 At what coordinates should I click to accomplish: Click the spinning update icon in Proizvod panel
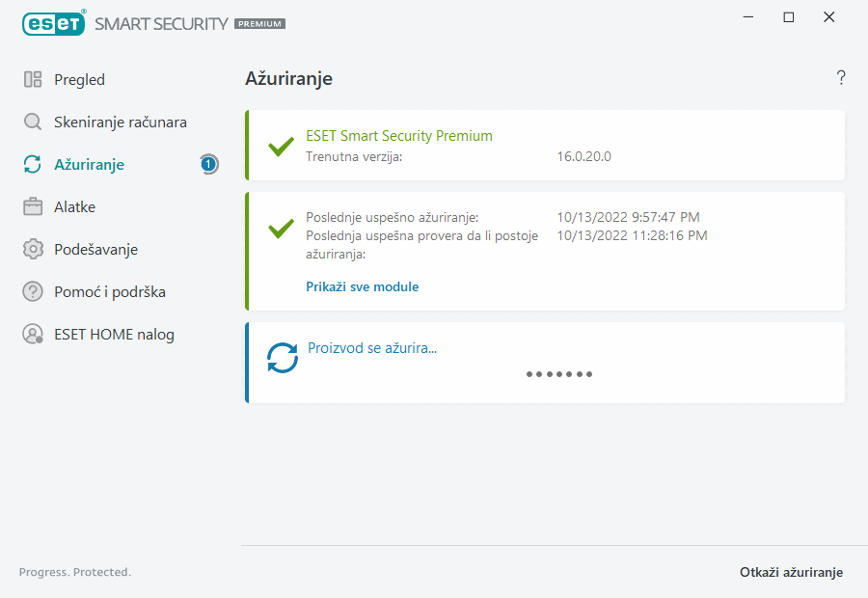coord(283,359)
